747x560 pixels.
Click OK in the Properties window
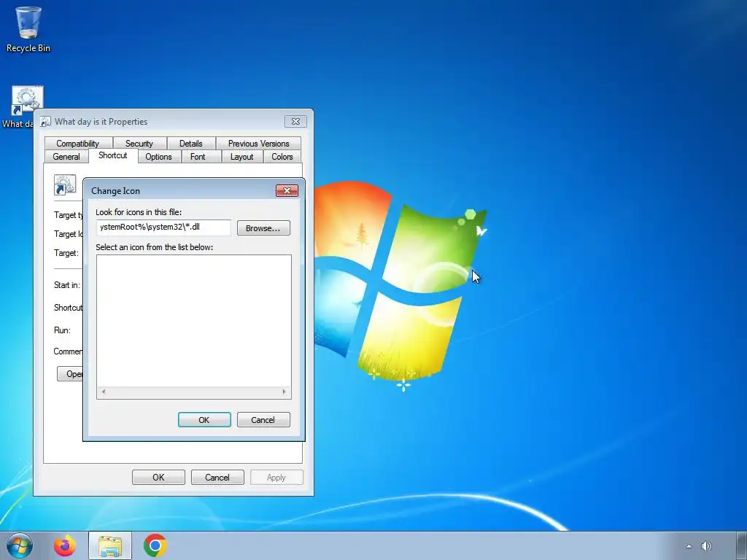pos(158,478)
